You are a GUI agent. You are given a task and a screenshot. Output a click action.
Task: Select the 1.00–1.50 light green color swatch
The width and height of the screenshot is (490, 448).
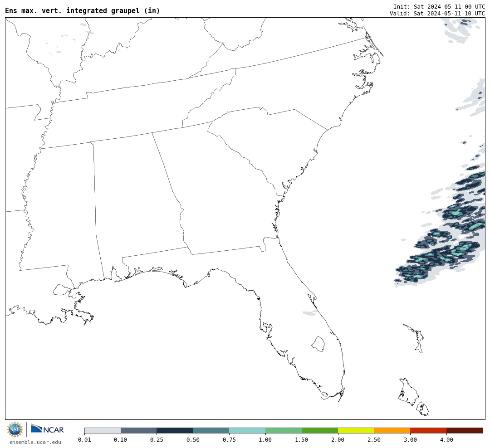(284, 430)
